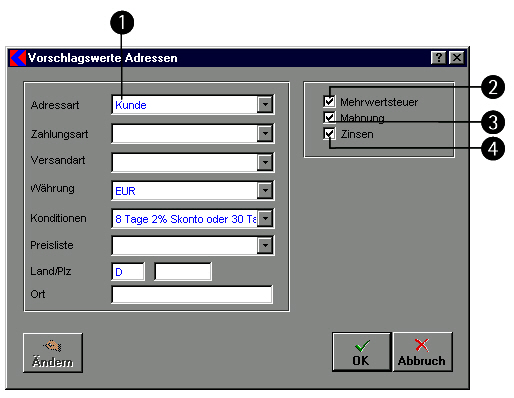This screenshot has width=514, height=398.
Task: Disable the Zinsen checkbox
Action: [329, 134]
